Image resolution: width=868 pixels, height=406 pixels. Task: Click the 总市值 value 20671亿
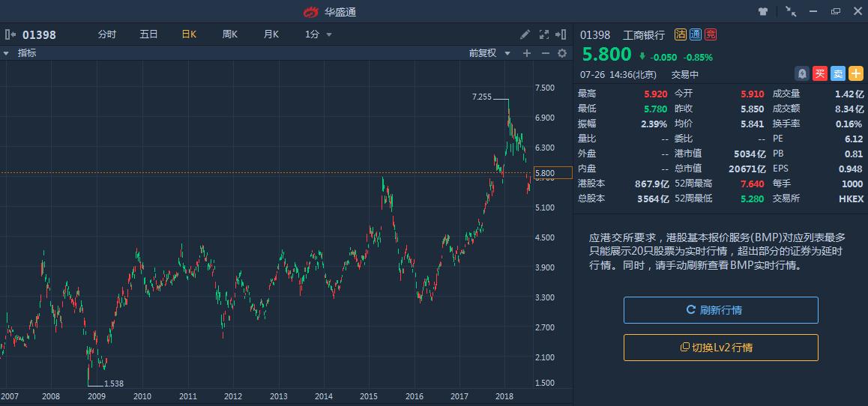click(x=747, y=169)
